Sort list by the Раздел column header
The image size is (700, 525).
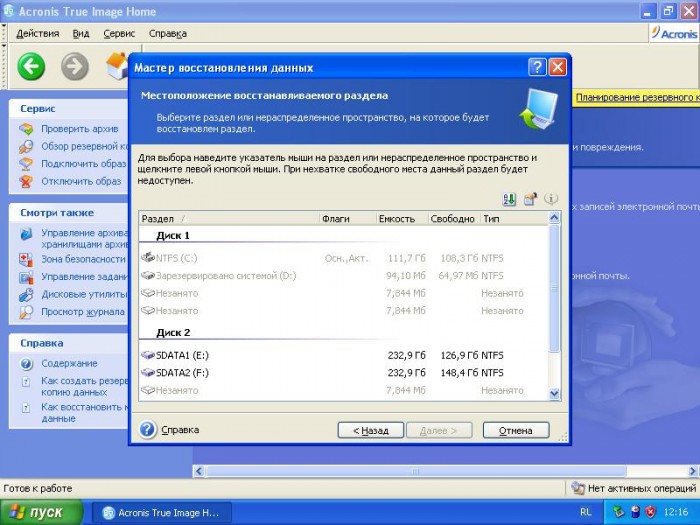point(229,219)
